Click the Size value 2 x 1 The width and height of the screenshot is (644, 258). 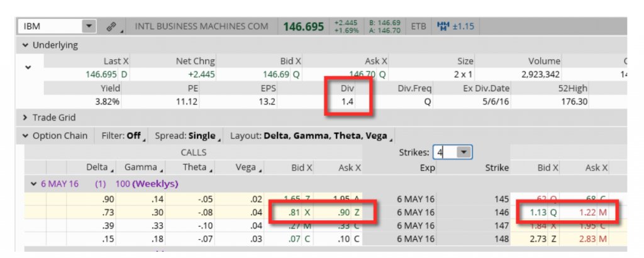464,75
